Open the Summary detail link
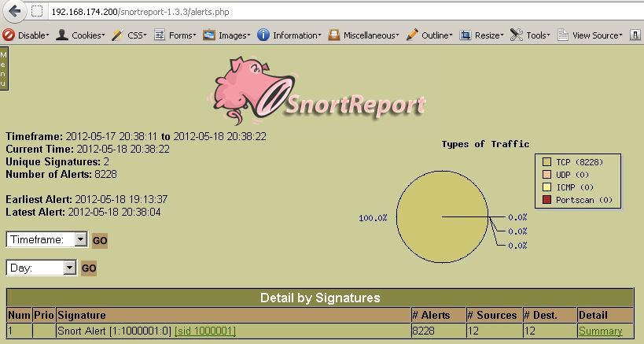This screenshot has width=644, height=344. point(601,331)
